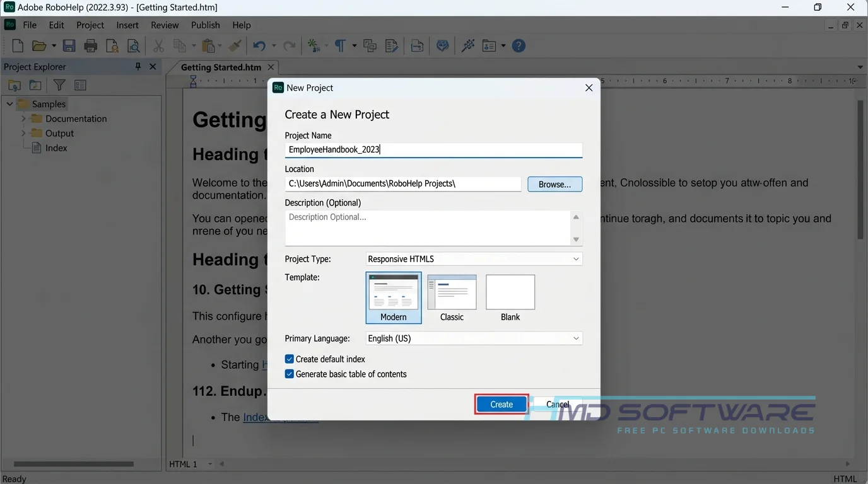Close the New Project dialog

589,88
